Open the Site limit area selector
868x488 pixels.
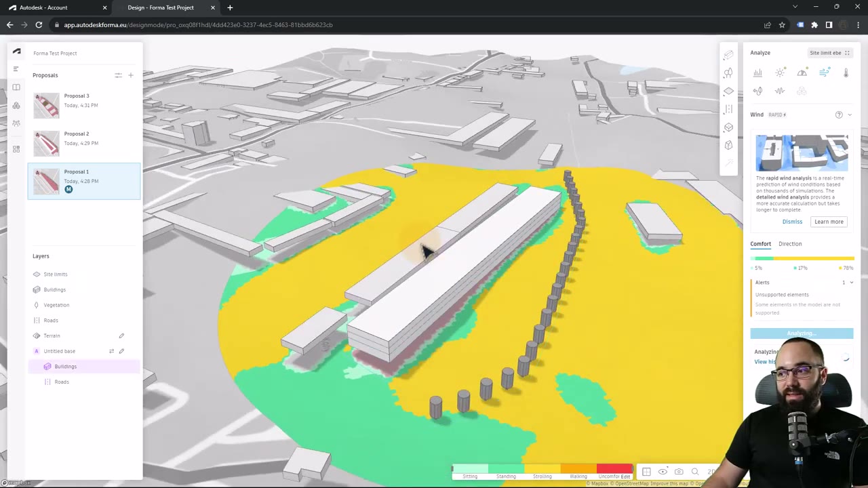click(829, 53)
